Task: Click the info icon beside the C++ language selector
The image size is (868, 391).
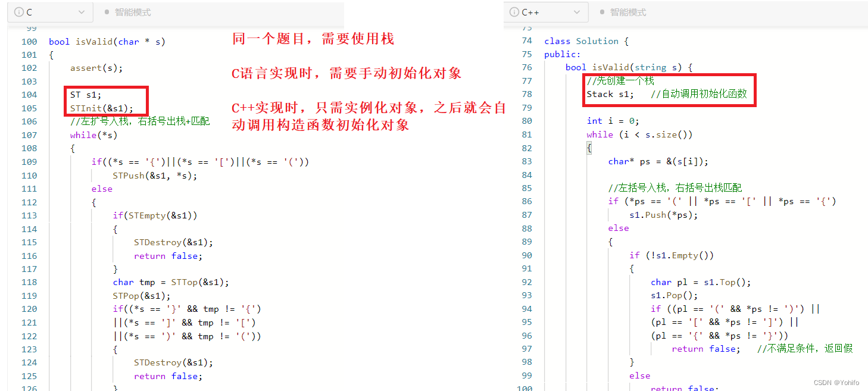Action: click(x=514, y=12)
